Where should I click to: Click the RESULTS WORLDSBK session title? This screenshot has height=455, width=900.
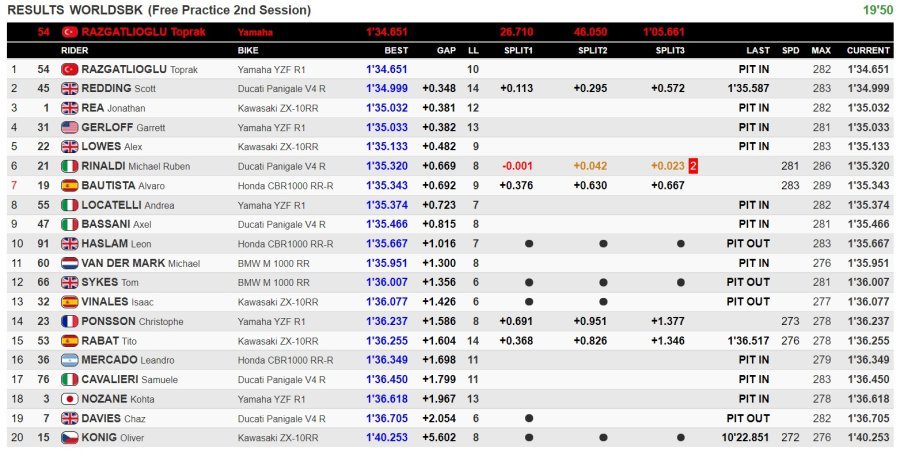pos(159,10)
